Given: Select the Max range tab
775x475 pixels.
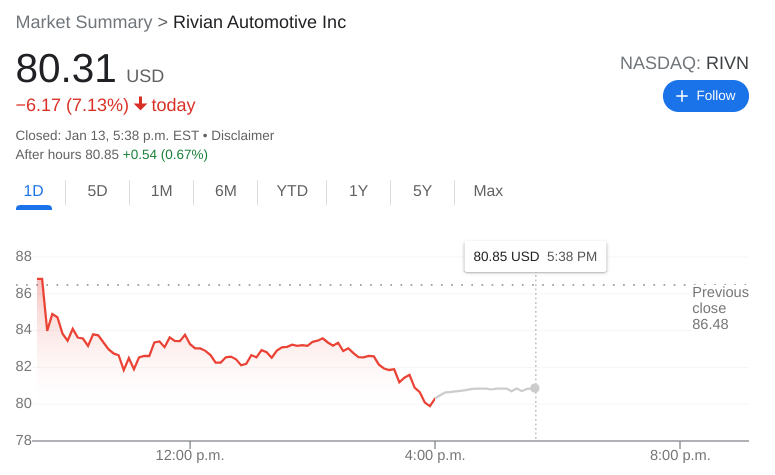Looking at the screenshot, I should coord(488,191).
